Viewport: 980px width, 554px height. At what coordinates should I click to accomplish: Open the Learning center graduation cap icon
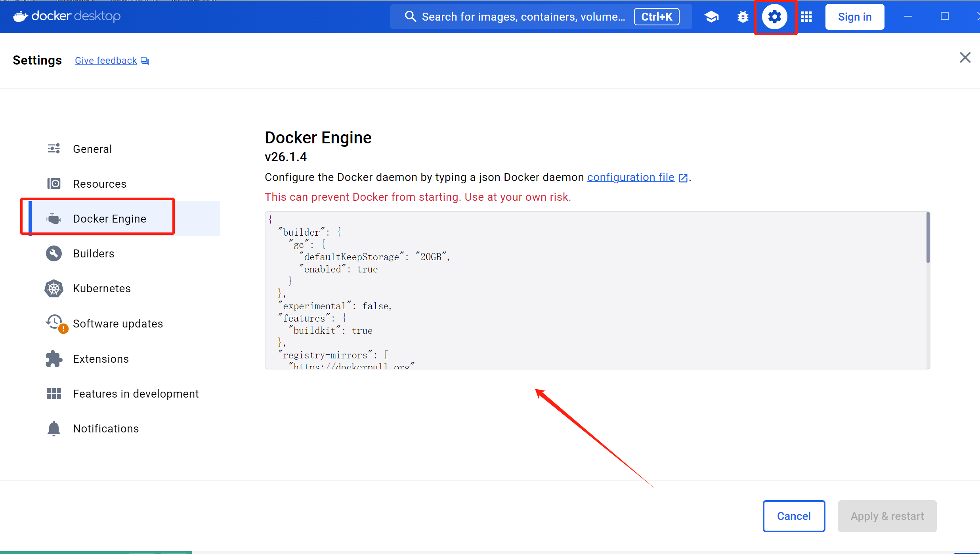[x=711, y=17]
